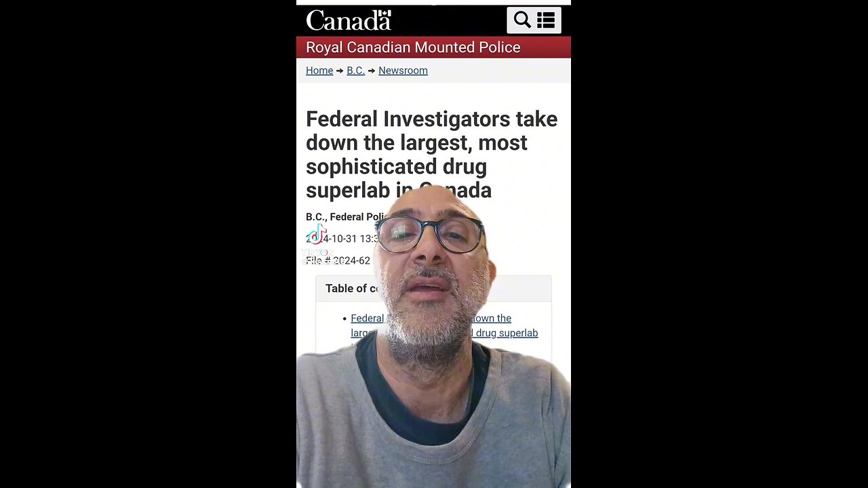Click the B.C., Federal Policing byline

point(346,217)
